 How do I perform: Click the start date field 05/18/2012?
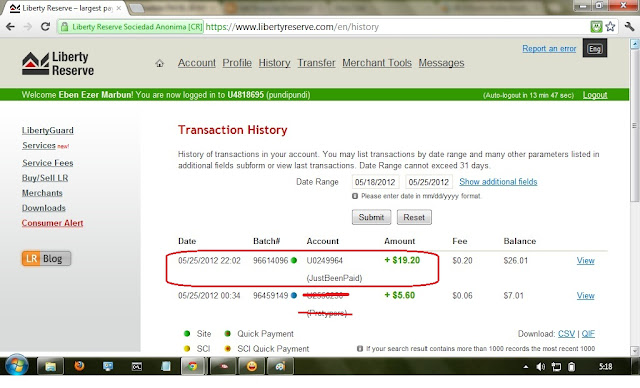(x=376, y=182)
